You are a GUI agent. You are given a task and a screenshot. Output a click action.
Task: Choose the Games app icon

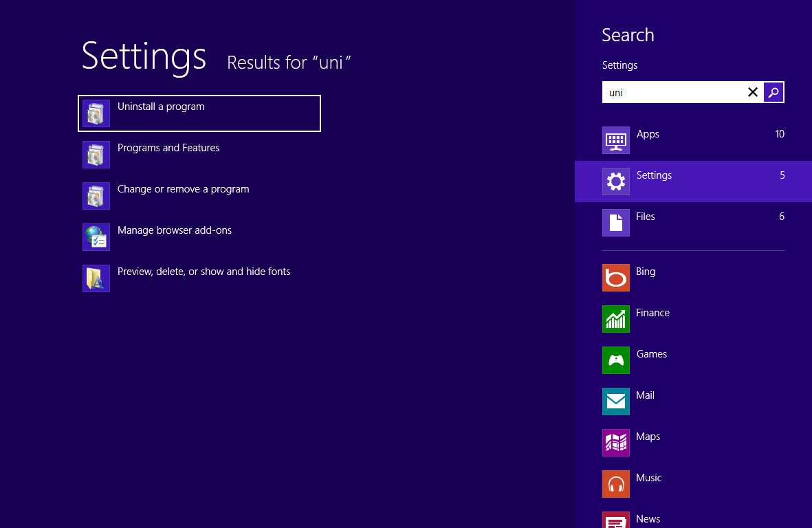pyautogui.click(x=616, y=360)
